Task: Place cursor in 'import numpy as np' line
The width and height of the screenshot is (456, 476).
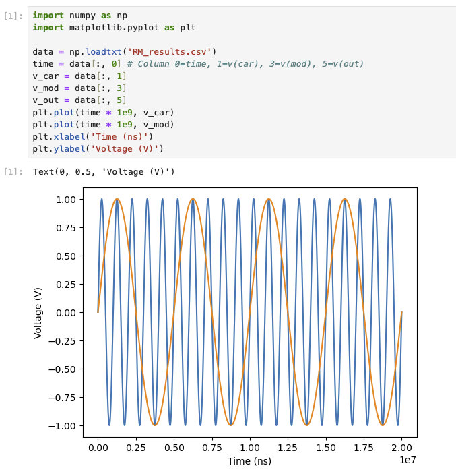Action: tap(76, 16)
